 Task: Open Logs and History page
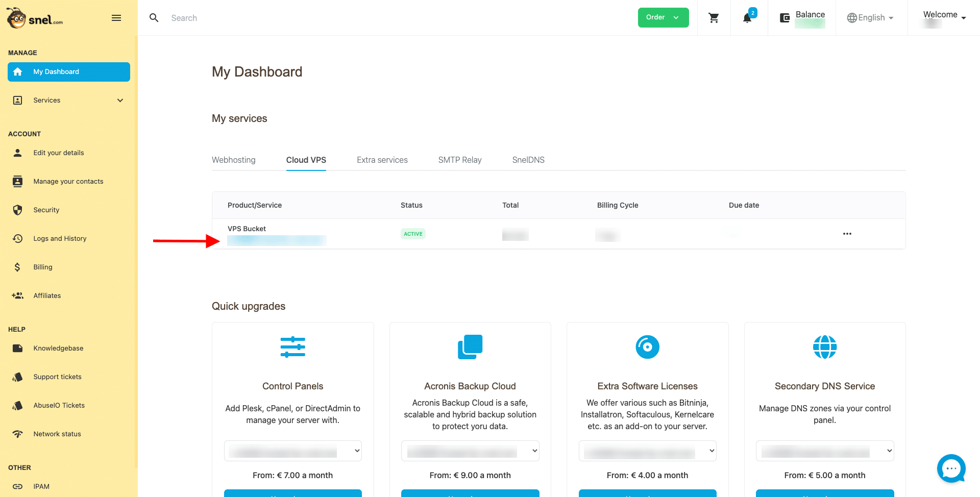[60, 238]
